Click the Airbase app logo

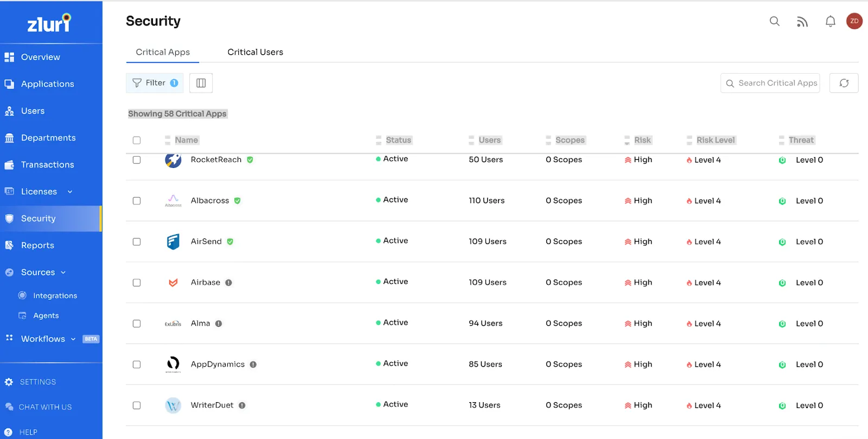(x=173, y=282)
